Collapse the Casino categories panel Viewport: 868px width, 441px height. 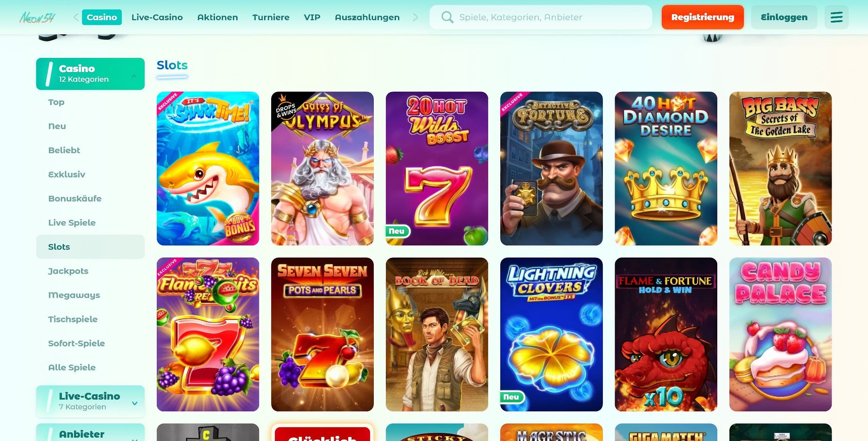[x=134, y=76]
